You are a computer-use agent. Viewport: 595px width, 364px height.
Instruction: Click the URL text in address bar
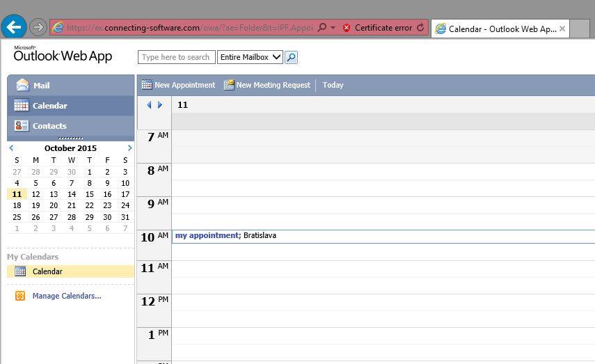[190, 28]
